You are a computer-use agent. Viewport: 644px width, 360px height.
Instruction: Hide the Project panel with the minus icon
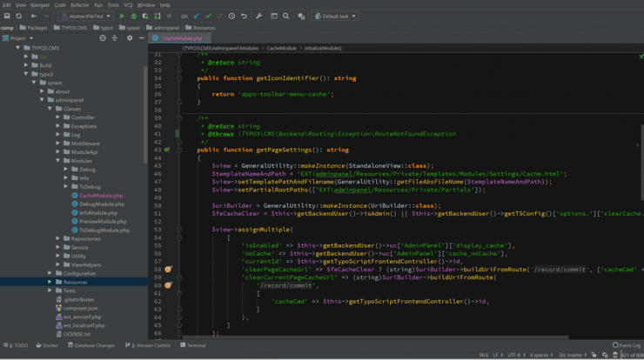point(141,37)
